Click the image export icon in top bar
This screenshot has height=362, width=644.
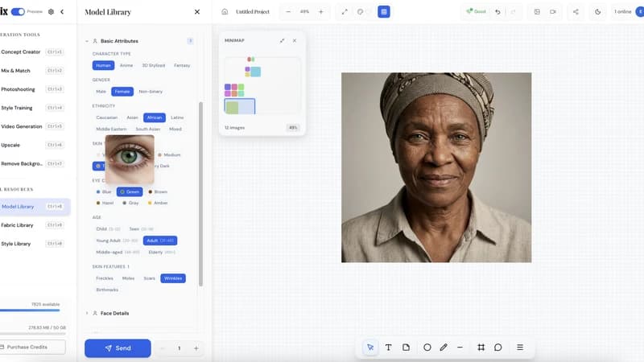point(537,11)
